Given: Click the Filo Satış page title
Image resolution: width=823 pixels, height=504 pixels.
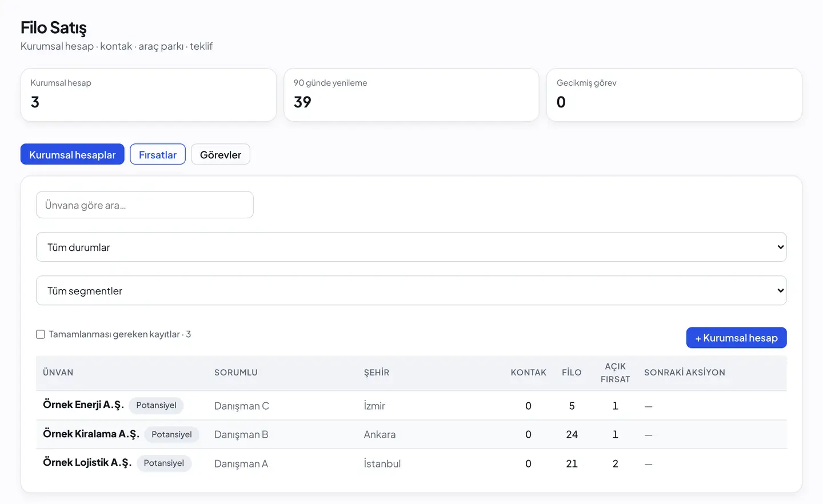Looking at the screenshot, I should 54,27.
